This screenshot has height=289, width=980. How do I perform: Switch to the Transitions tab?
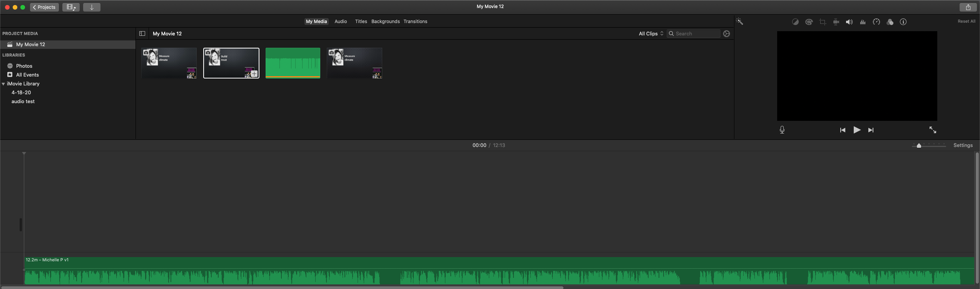click(x=415, y=22)
